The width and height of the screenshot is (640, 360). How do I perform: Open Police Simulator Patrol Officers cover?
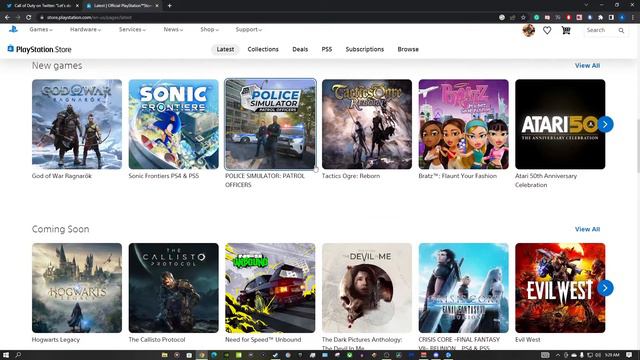point(270,124)
